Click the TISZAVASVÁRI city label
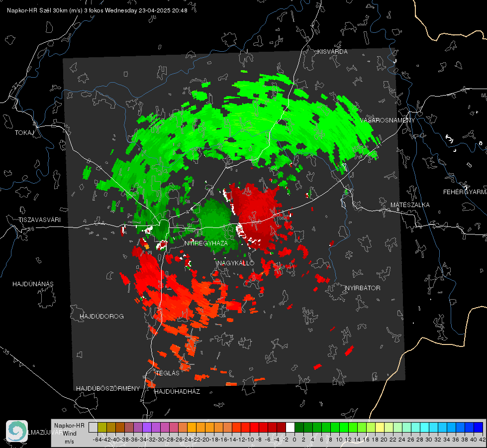This screenshot has height=448, width=487. click(39, 220)
